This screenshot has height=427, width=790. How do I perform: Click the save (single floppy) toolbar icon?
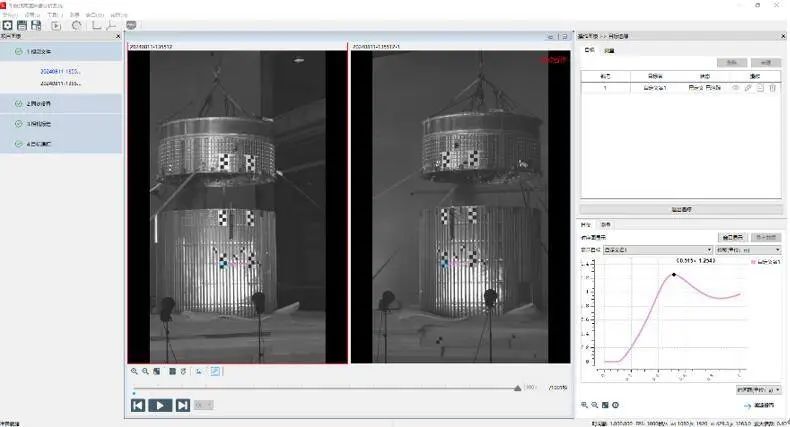point(22,25)
